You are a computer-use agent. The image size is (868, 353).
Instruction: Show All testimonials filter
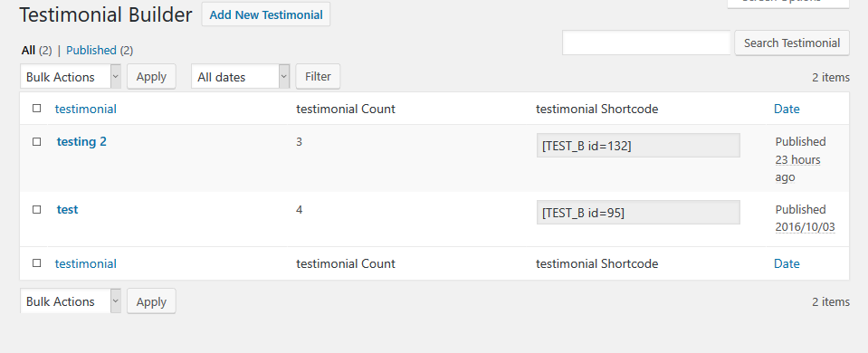coord(28,51)
